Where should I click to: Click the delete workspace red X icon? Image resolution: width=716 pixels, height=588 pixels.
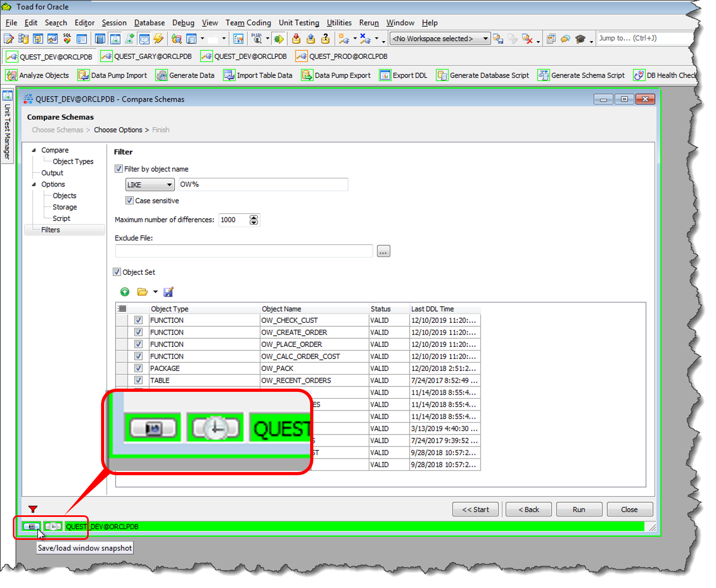[x=527, y=38]
